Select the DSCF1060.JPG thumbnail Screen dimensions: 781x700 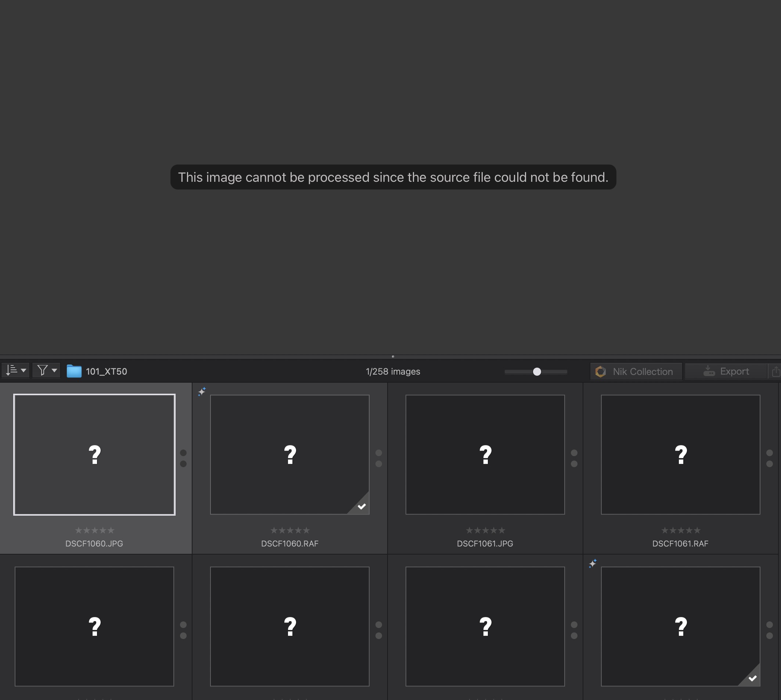click(94, 455)
